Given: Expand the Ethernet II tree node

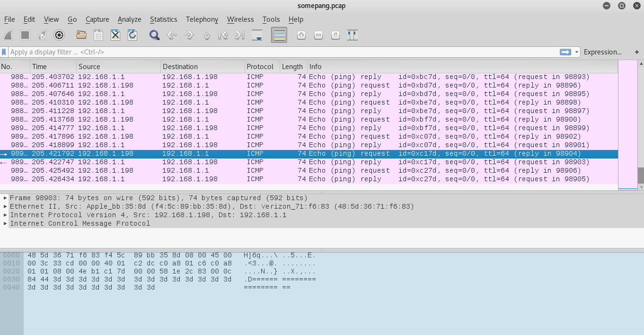Looking at the screenshot, I should coord(5,207).
